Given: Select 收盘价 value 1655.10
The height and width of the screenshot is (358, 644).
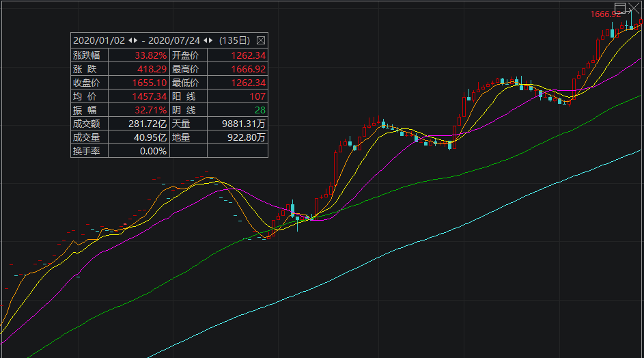Looking at the screenshot, I should point(150,83).
